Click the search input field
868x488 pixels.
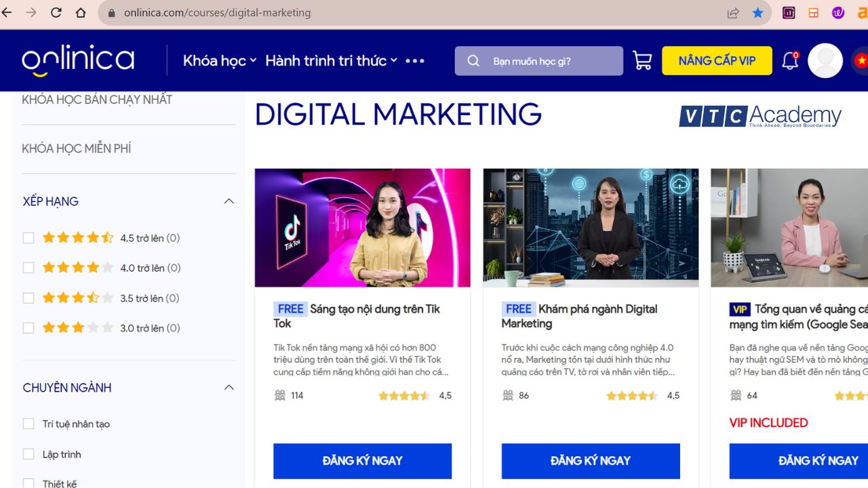click(542, 60)
